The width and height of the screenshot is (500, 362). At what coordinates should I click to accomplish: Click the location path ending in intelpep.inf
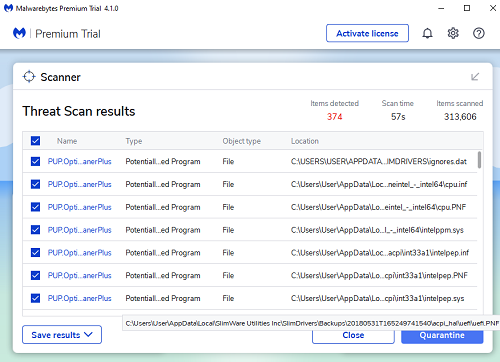(x=380, y=253)
